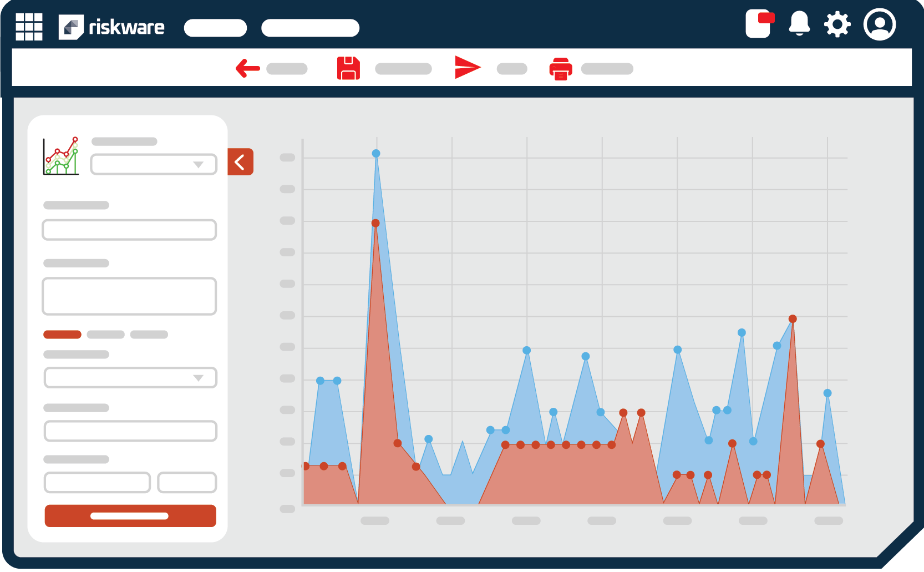Open the notifications bell
This screenshot has width=924, height=572.
799,24
